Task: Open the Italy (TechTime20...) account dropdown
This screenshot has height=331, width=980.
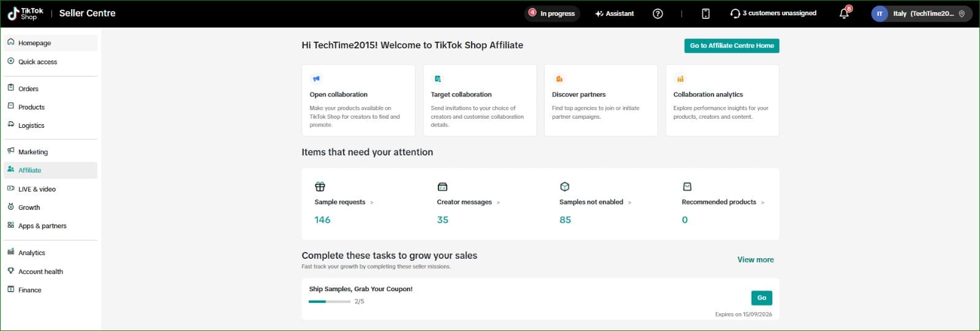Action: pos(922,13)
